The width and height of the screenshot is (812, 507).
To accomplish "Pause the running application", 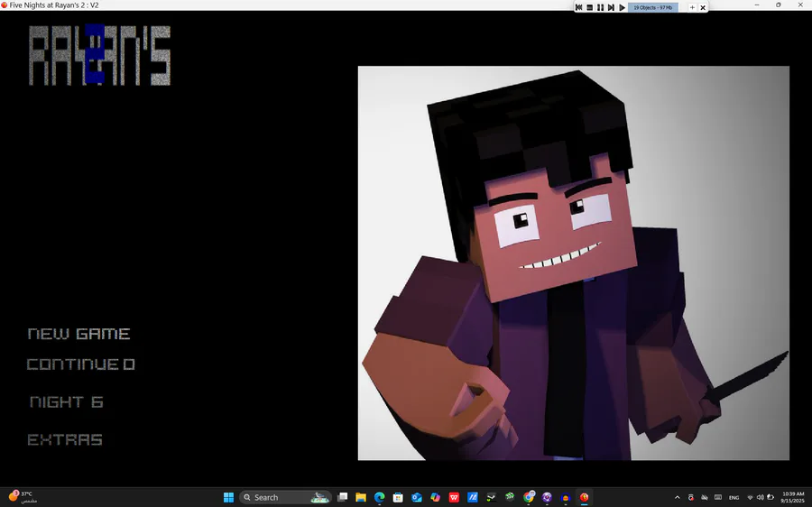I will click(600, 7).
